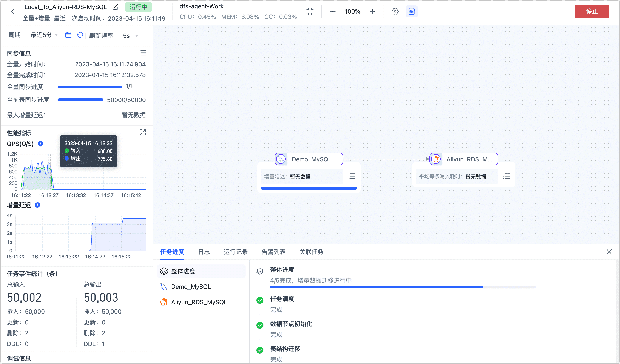The height and width of the screenshot is (364, 620).
Task: Click MySQL dolphin icon on Demo_MySQL node
Action: pyautogui.click(x=281, y=159)
